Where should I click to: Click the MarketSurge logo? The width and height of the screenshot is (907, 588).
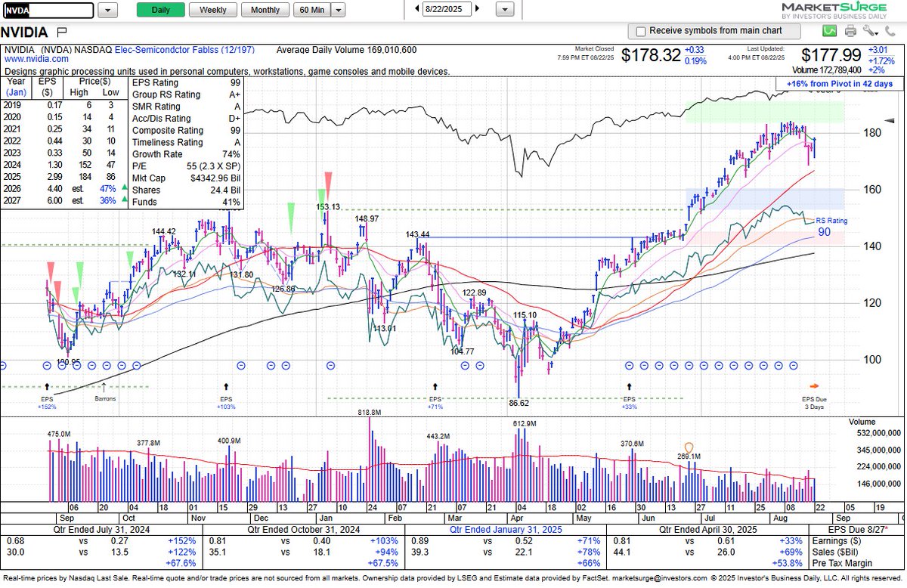[839, 8]
